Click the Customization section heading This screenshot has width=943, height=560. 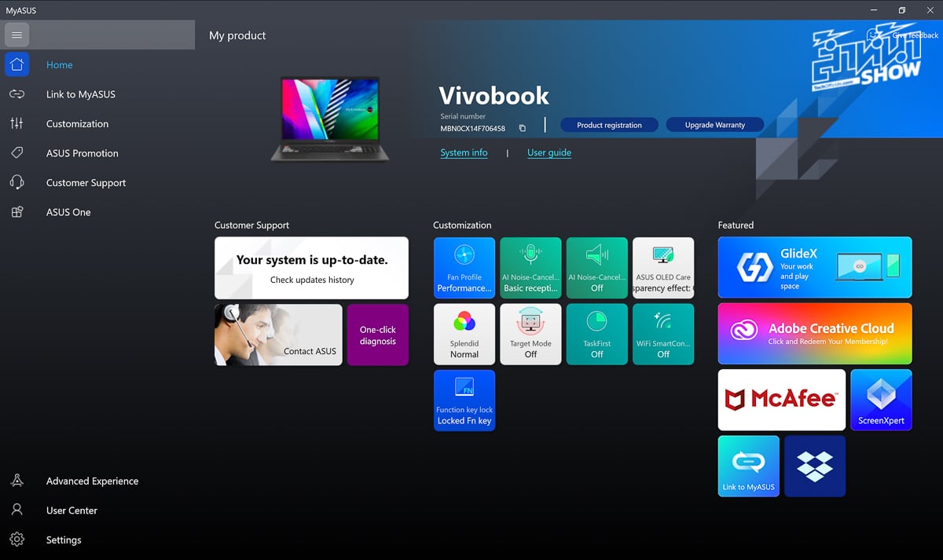[462, 225]
